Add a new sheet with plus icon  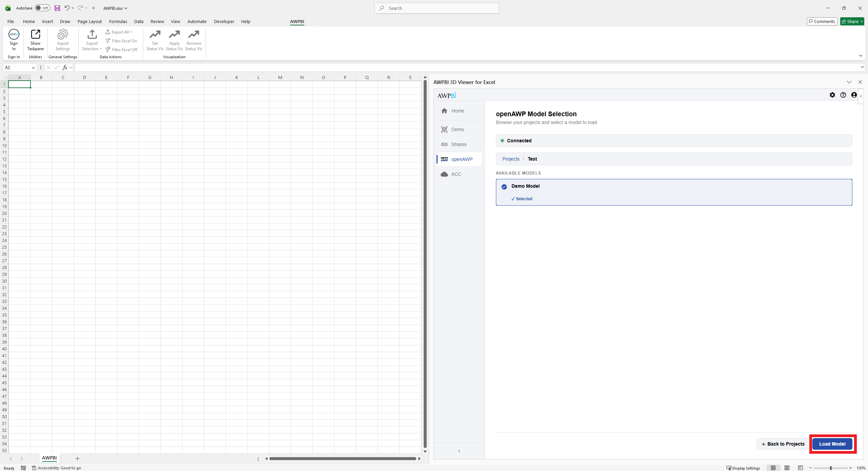(77, 458)
